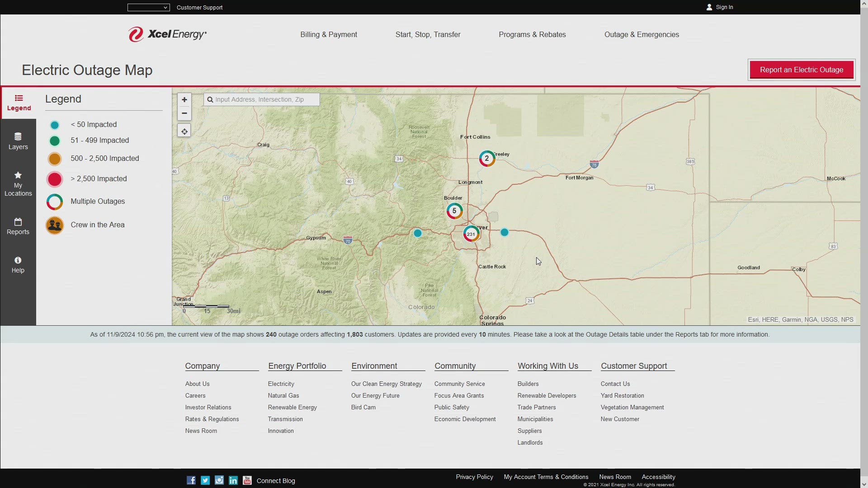Click the 51 - 499 Impacted green swatch

tap(55, 141)
